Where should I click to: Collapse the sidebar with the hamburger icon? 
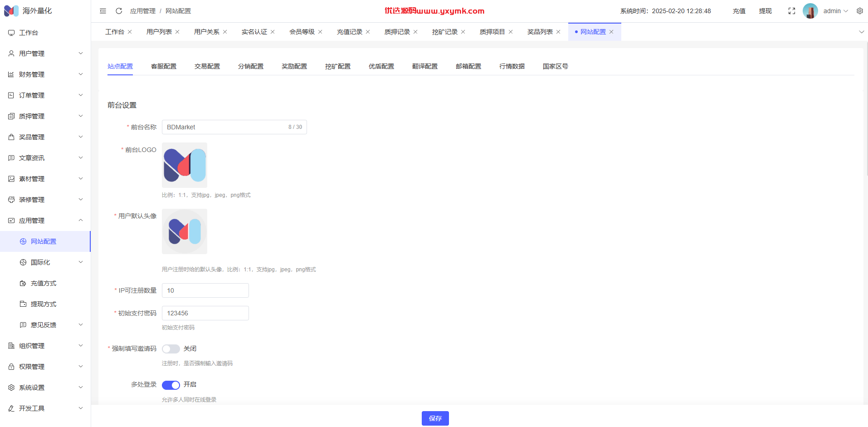click(103, 11)
